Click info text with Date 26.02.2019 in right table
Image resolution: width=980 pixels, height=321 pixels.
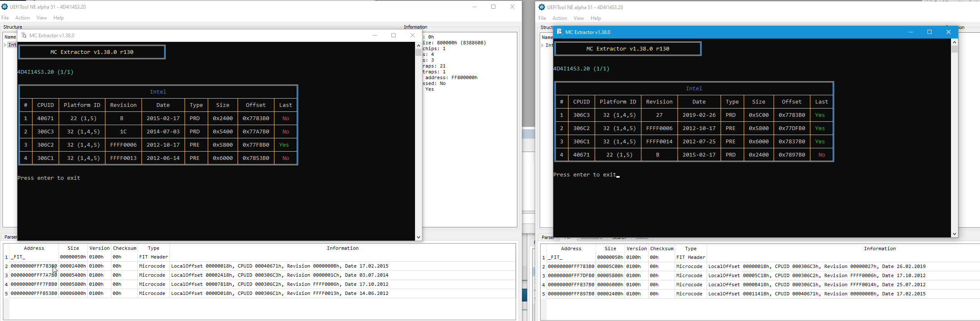[x=817, y=266]
